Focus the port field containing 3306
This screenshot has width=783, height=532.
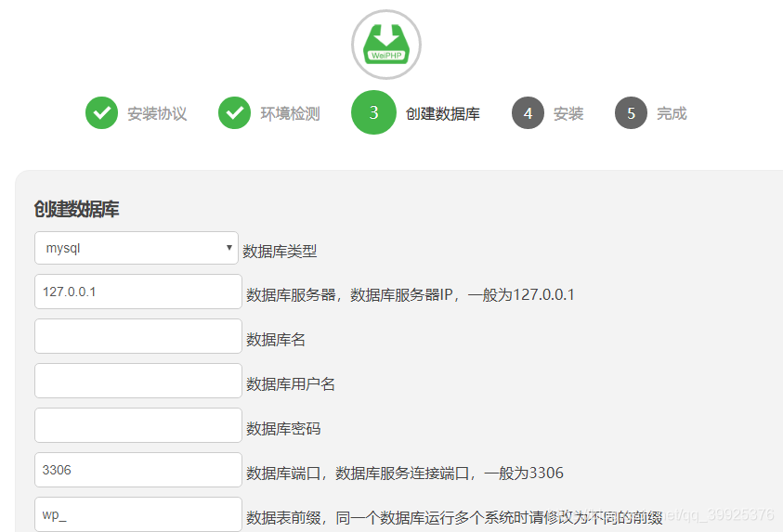coord(138,470)
